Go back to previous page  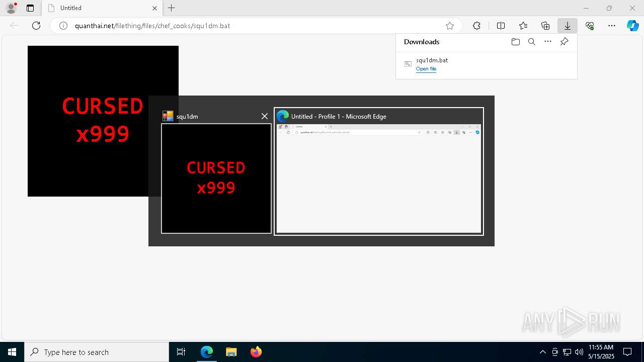(14, 26)
